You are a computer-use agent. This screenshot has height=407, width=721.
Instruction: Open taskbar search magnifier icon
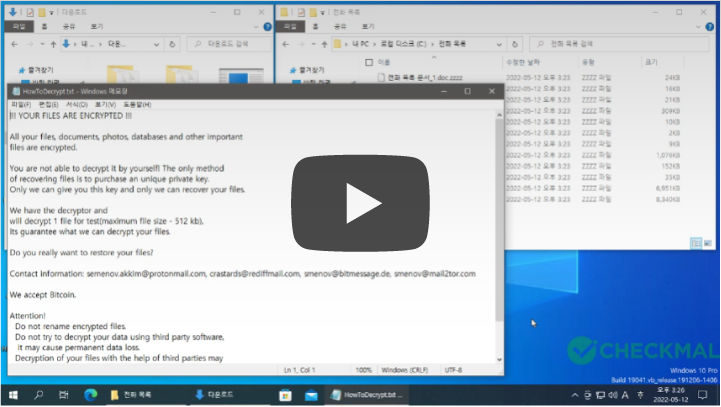tap(39, 395)
